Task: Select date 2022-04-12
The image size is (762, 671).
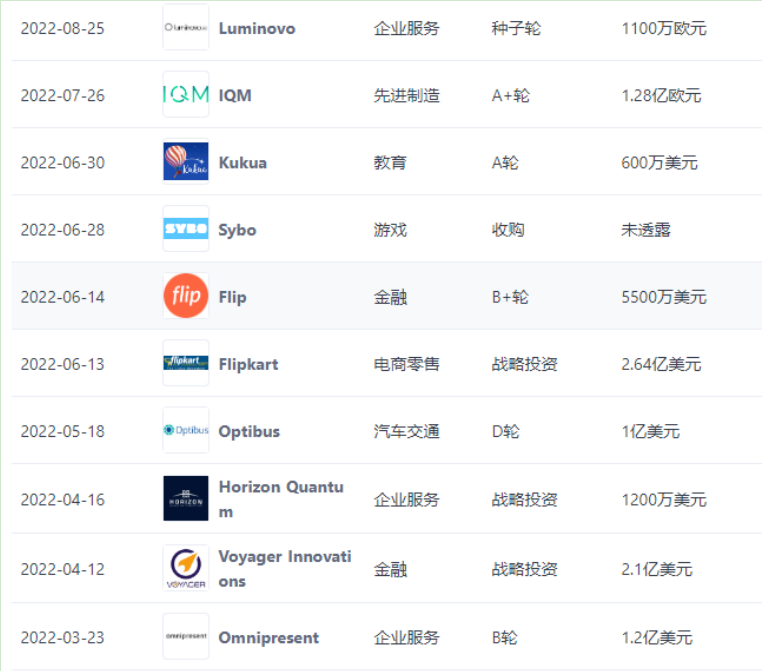Action: point(63,569)
